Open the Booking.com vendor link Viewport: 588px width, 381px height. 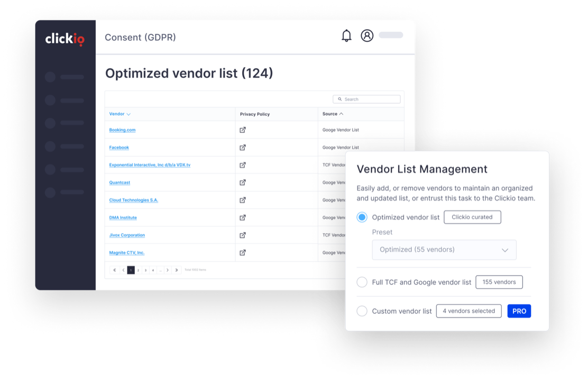point(122,130)
